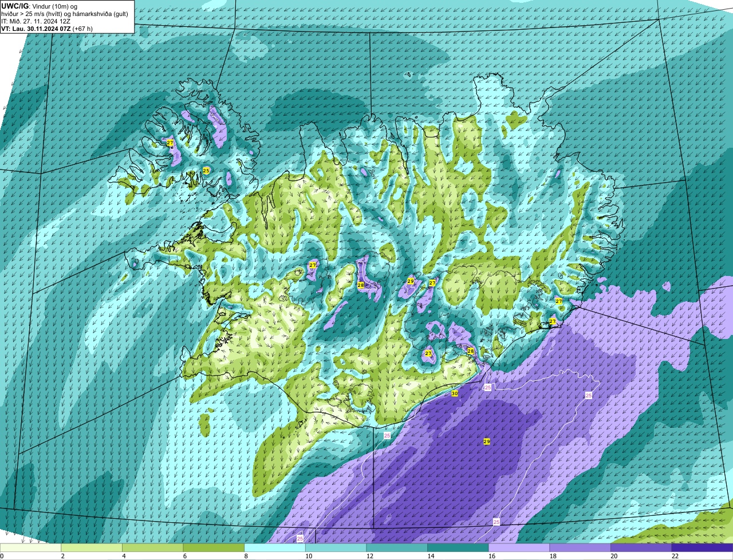Pick the 8–10 m/s pale cyan legend swatch

point(275,548)
